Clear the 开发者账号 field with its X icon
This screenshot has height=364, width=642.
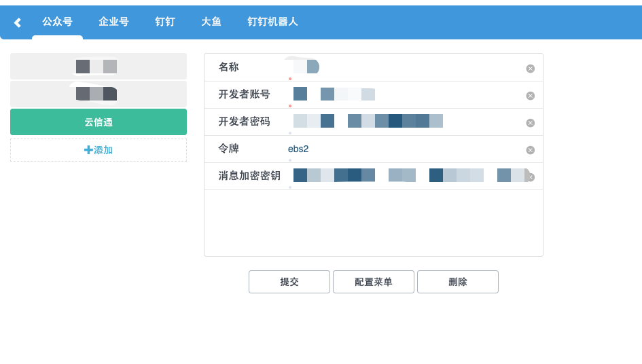530,96
